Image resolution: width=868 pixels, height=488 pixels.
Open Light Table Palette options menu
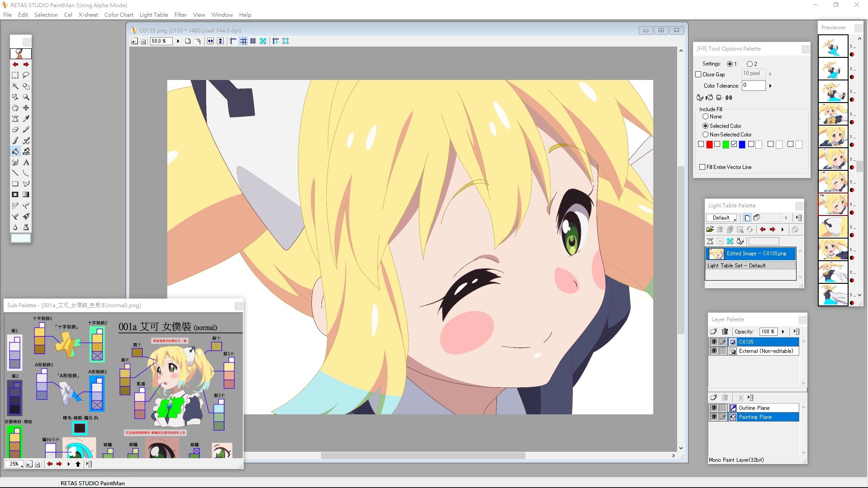[799, 218]
